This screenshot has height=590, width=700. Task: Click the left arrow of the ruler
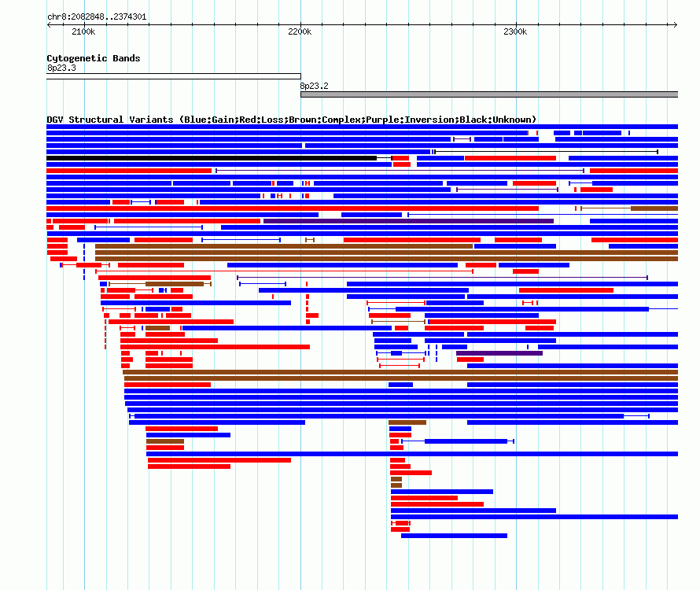(49, 25)
